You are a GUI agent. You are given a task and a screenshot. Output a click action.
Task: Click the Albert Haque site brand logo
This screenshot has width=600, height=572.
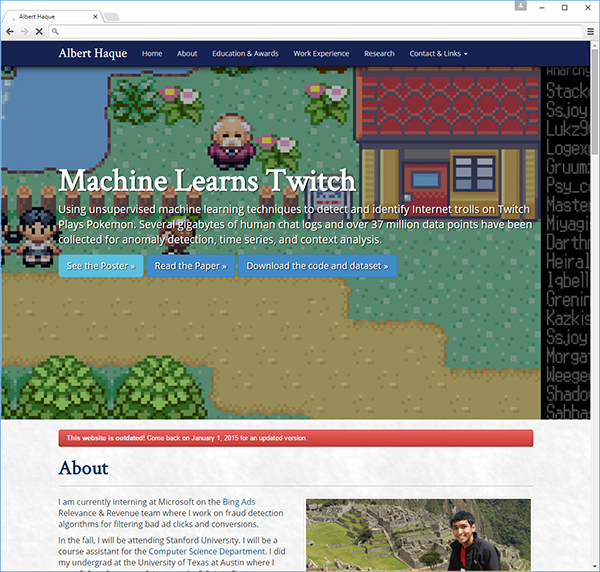click(x=93, y=53)
